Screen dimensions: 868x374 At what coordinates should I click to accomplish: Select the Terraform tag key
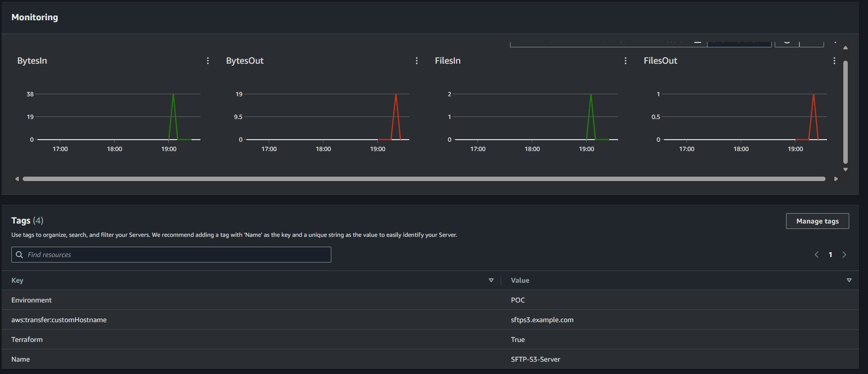[x=27, y=339]
